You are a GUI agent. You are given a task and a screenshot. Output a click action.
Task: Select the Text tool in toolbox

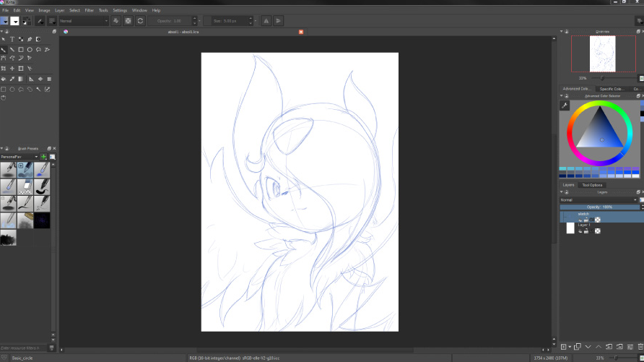click(12, 39)
